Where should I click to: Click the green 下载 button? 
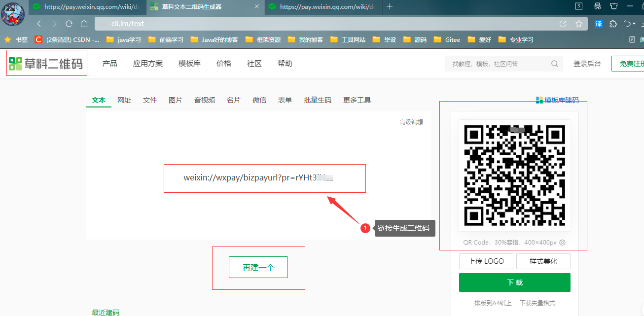click(x=515, y=282)
